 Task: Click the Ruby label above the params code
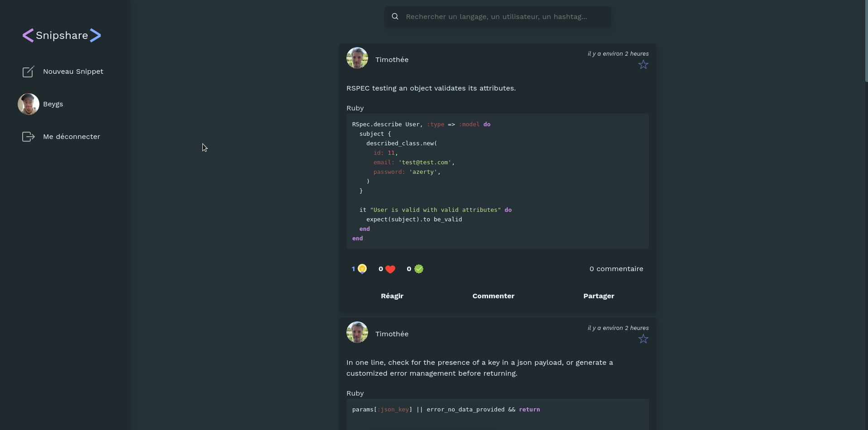point(355,393)
